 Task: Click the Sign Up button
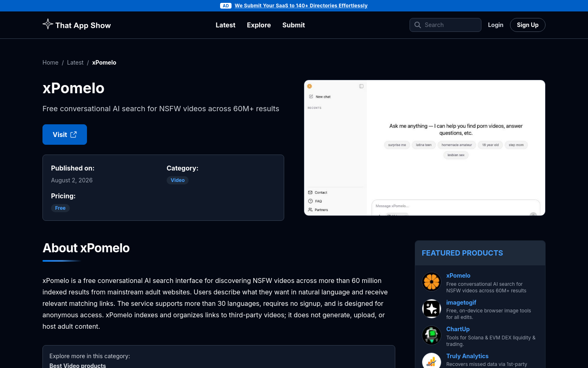click(x=528, y=25)
